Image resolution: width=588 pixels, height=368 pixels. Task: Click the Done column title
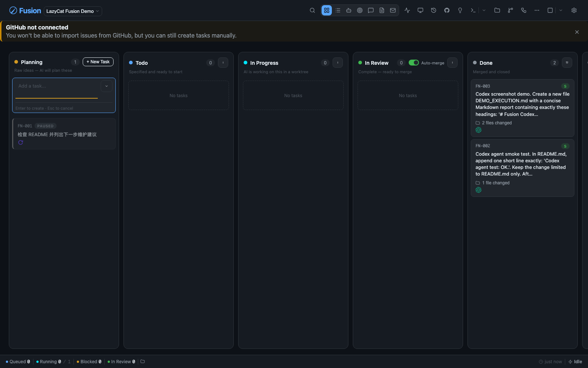point(486,63)
